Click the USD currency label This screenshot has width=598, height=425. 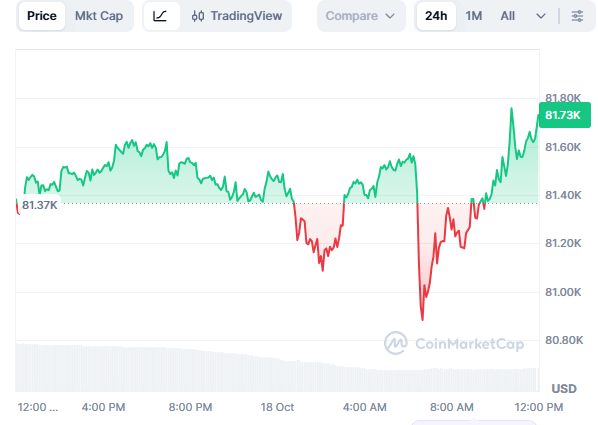click(x=564, y=388)
